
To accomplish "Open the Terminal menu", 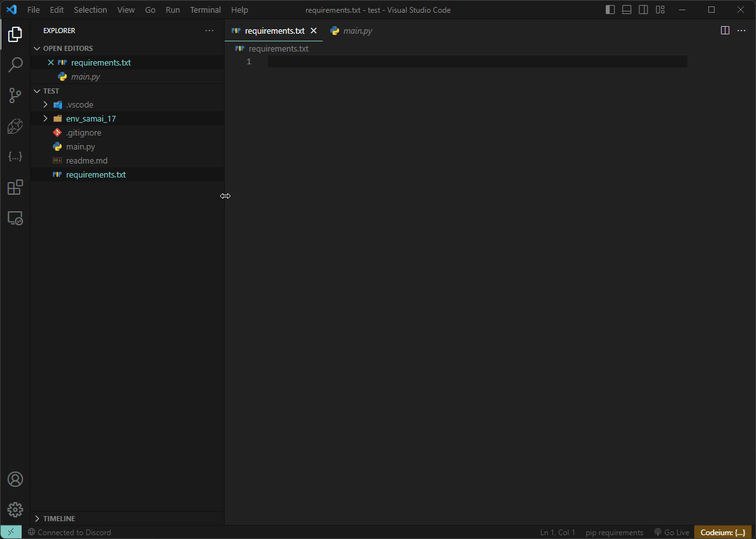I will [x=205, y=10].
